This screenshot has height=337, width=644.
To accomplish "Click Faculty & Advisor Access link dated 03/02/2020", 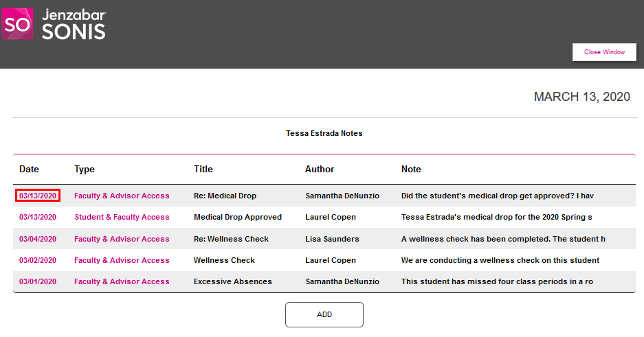I will point(122,260).
